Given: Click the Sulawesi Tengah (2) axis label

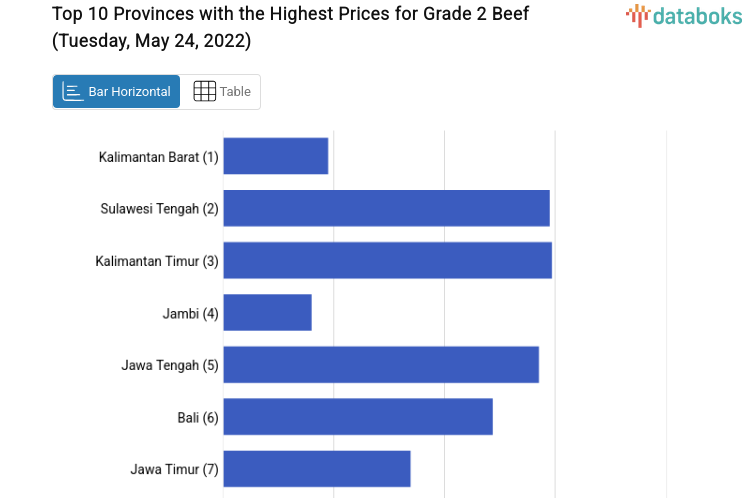Looking at the screenshot, I should click(159, 209).
